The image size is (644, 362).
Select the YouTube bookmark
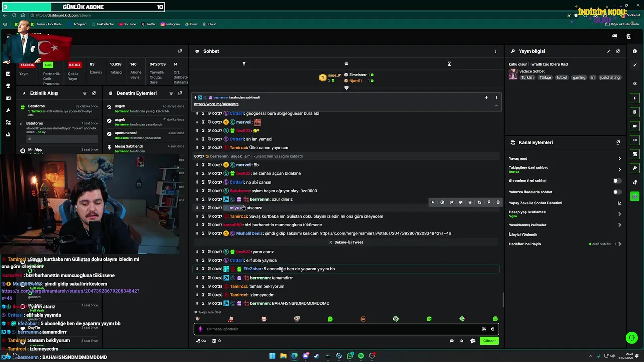point(127,24)
